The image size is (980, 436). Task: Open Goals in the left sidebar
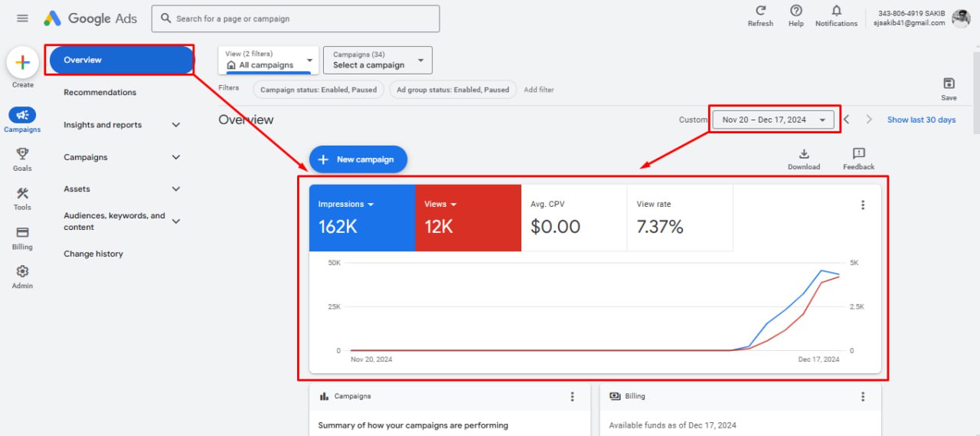coord(22,158)
